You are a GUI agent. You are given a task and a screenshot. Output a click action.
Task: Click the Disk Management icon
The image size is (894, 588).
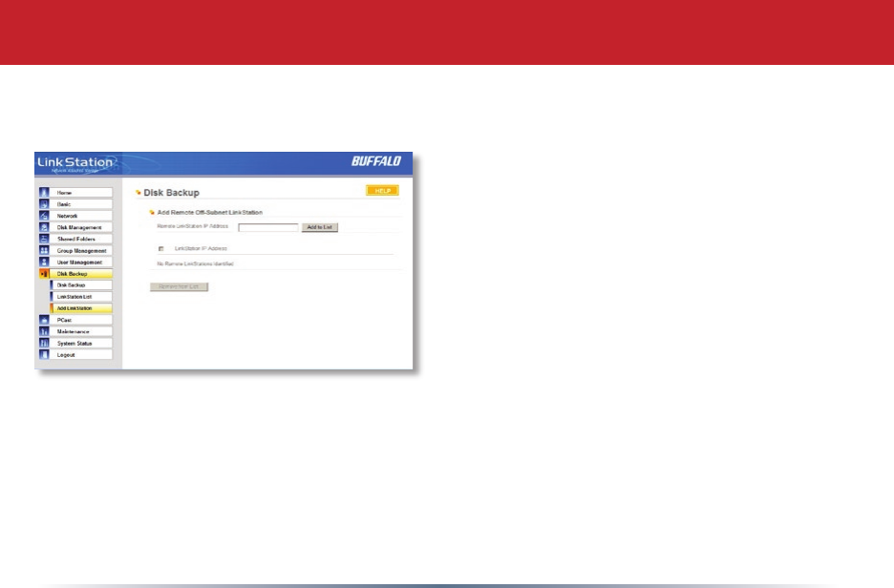[44, 227]
